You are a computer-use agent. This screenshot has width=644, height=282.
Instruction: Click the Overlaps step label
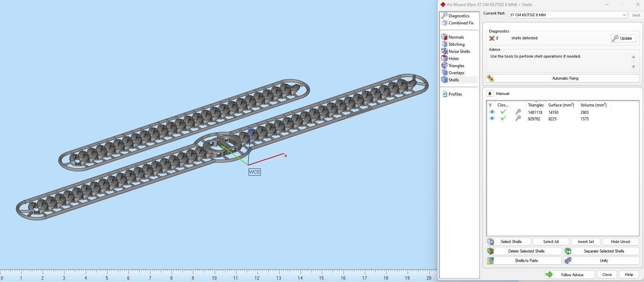456,73
